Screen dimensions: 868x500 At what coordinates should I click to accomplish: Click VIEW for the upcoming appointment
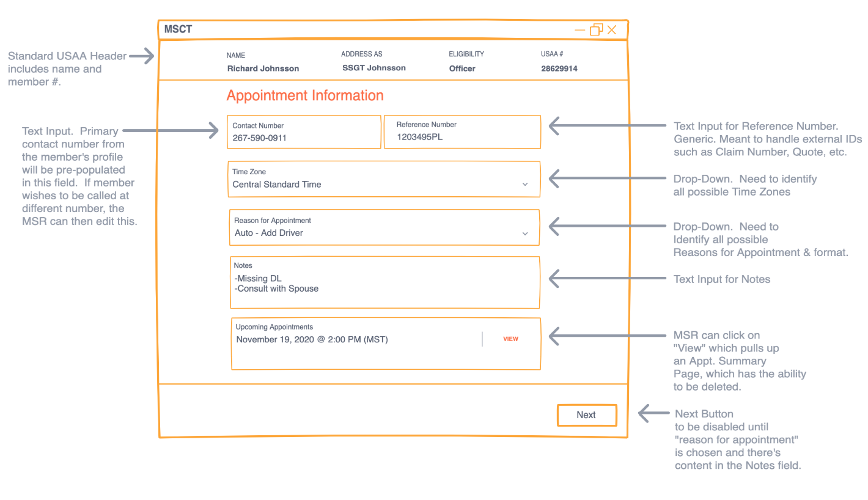point(510,339)
